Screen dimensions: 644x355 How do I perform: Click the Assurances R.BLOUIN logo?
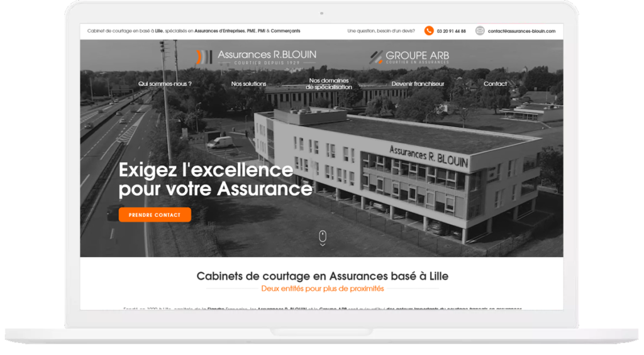point(257,57)
